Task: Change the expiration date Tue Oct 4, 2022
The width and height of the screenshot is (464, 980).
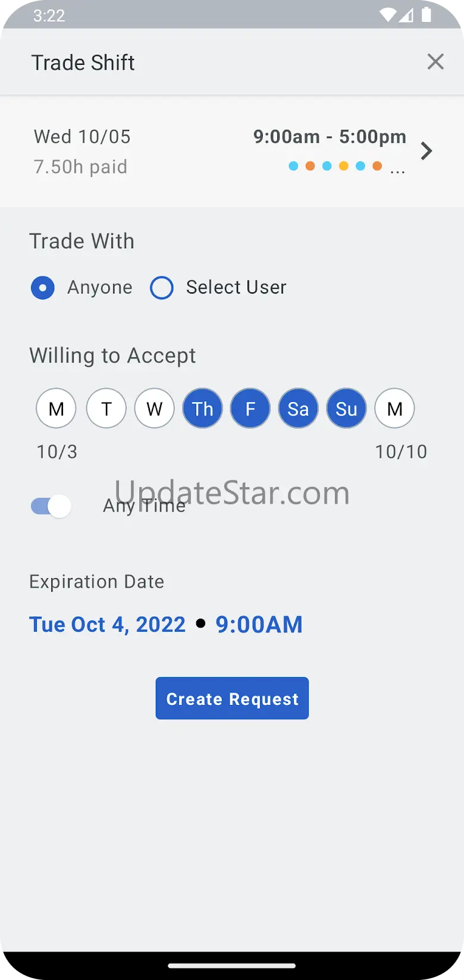Action: [108, 625]
